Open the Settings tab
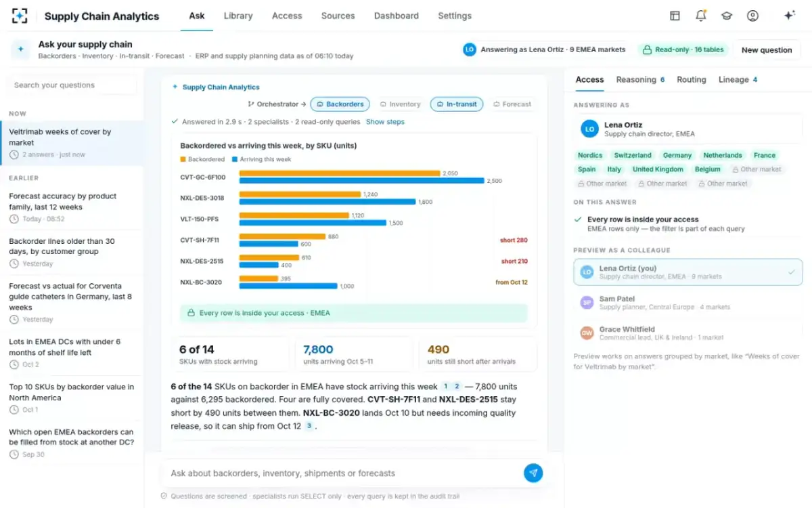 pos(455,16)
